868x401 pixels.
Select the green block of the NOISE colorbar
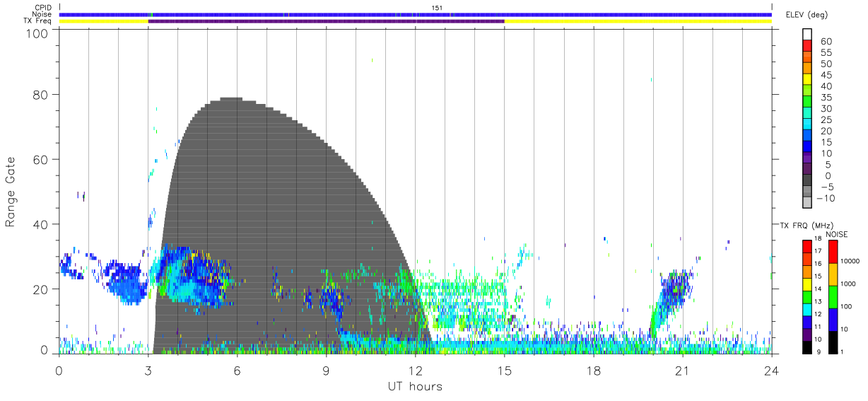click(833, 297)
